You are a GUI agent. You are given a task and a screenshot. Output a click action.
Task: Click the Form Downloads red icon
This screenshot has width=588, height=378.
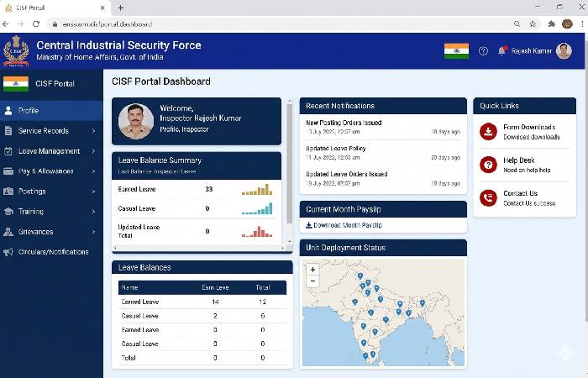[488, 131]
